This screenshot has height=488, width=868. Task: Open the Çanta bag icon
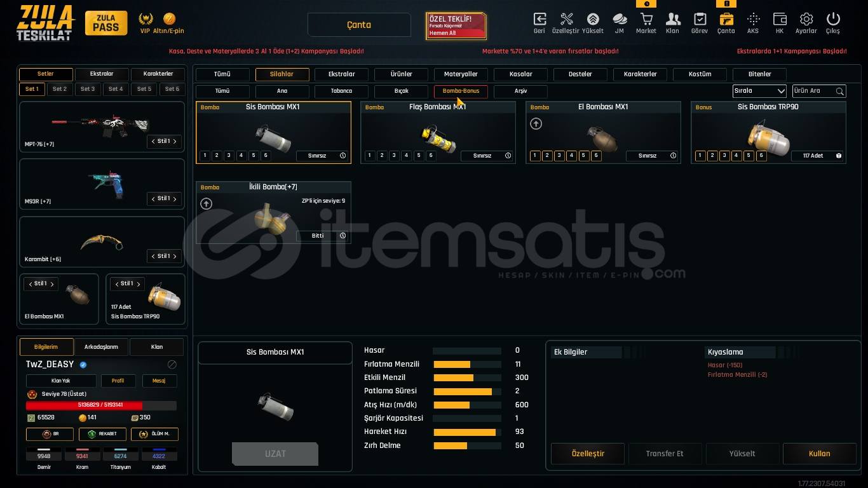pyautogui.click(x=726, y=20)
